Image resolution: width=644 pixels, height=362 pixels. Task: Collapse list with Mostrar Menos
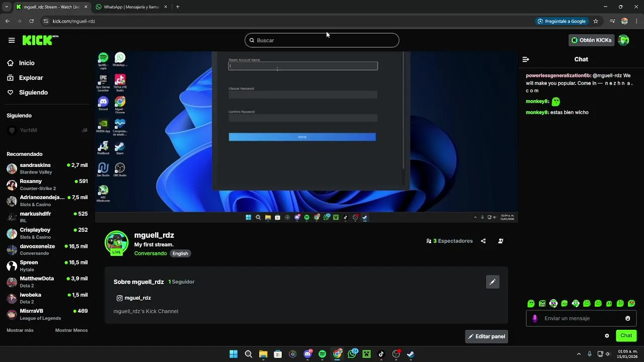[71, 330]
